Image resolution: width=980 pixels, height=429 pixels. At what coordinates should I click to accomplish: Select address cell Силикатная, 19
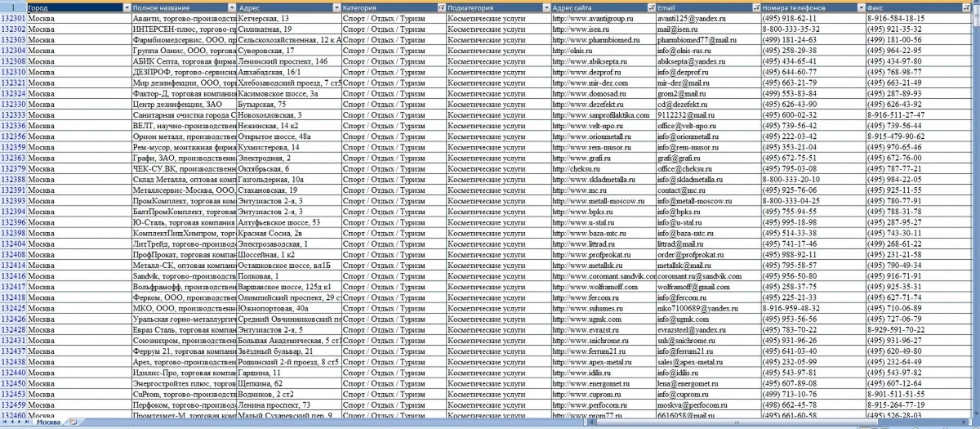(289, 29)
